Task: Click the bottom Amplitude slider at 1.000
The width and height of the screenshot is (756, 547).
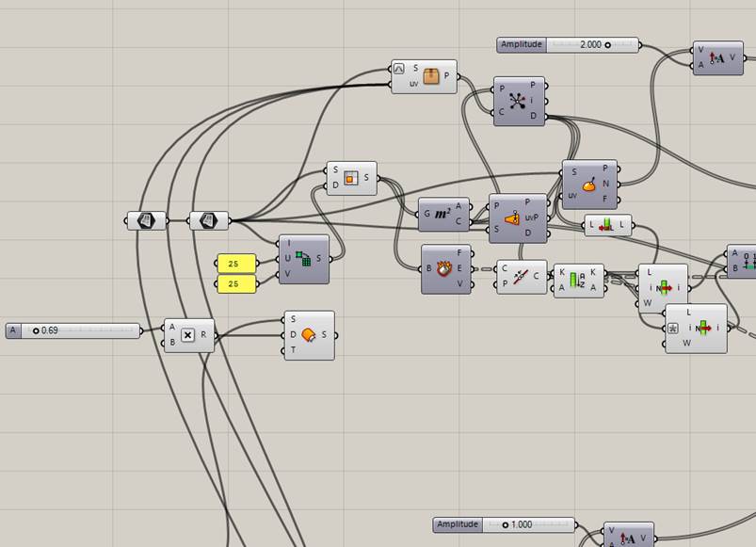Action: 504,524
